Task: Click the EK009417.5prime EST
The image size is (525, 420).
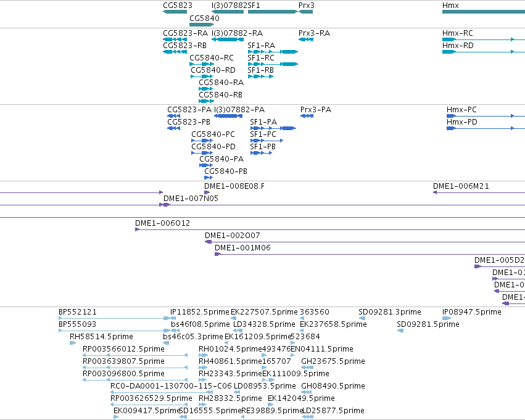Action: click(116, 417)
